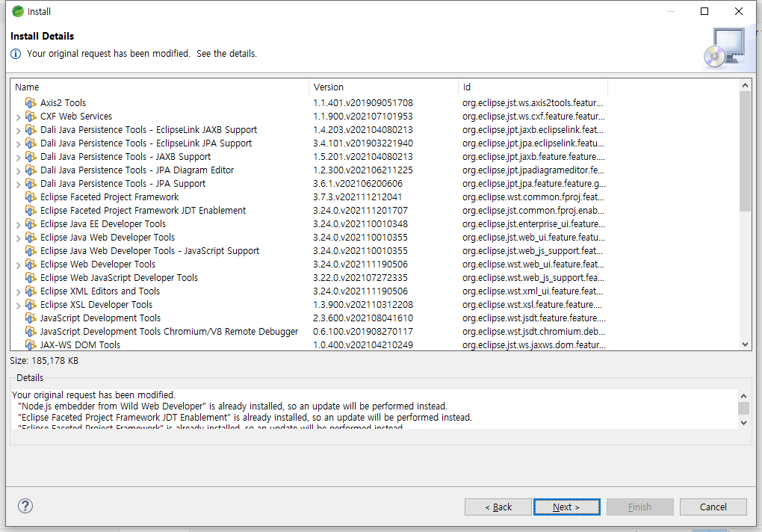
Task: Click the Dali JAXB Support row icon
Action: coord(31,157)
